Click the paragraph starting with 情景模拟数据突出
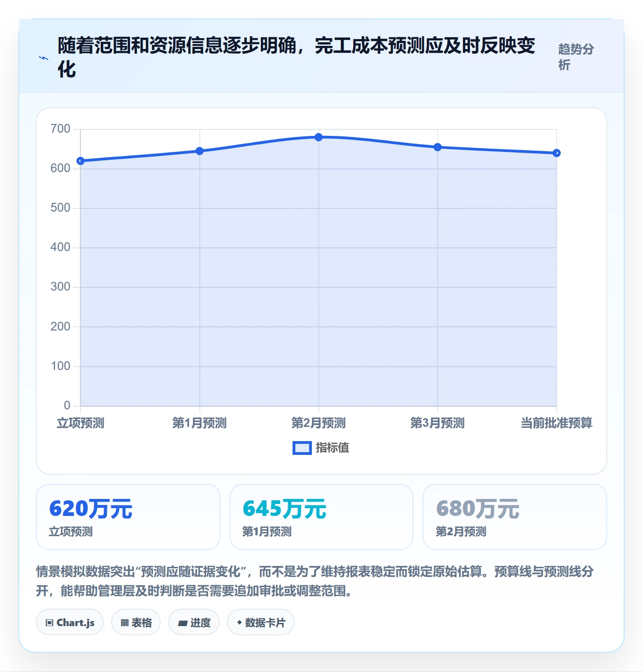 (x=315, y=581)
